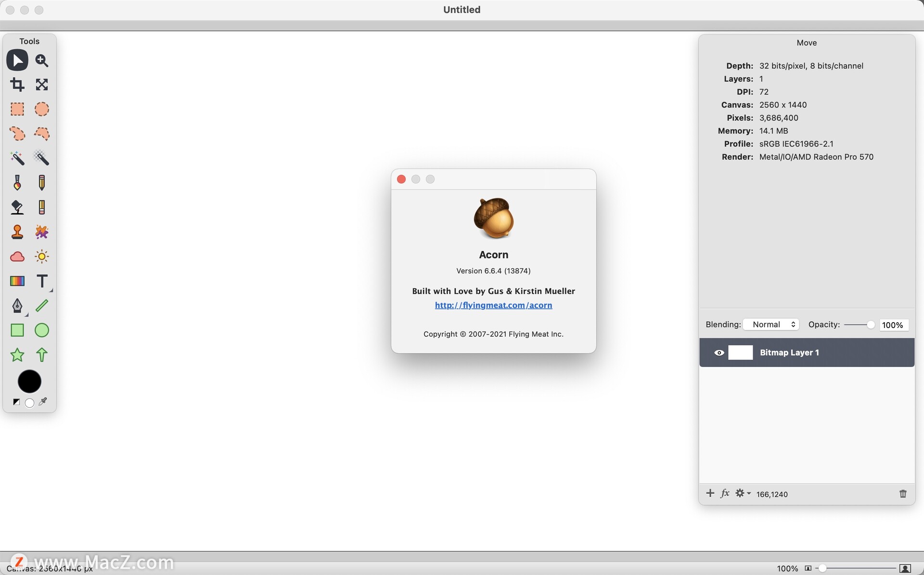The width and height of the screenshot is (924, 575).
Task: Select the Rectangular selection tool
Action: (17, 109)
